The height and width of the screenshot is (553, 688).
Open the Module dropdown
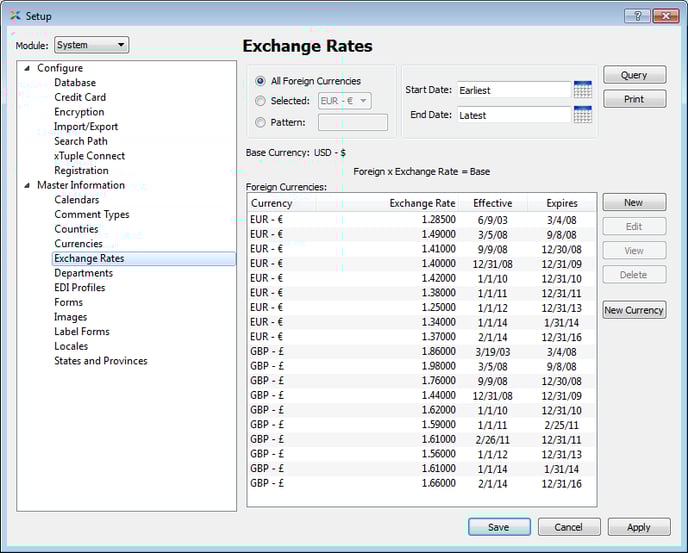(91, 45)
